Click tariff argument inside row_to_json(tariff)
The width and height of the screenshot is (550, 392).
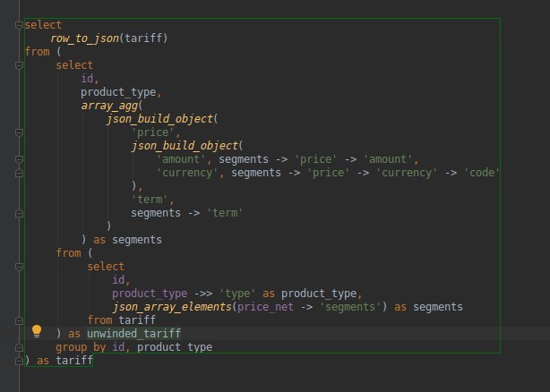coord(143,38)
